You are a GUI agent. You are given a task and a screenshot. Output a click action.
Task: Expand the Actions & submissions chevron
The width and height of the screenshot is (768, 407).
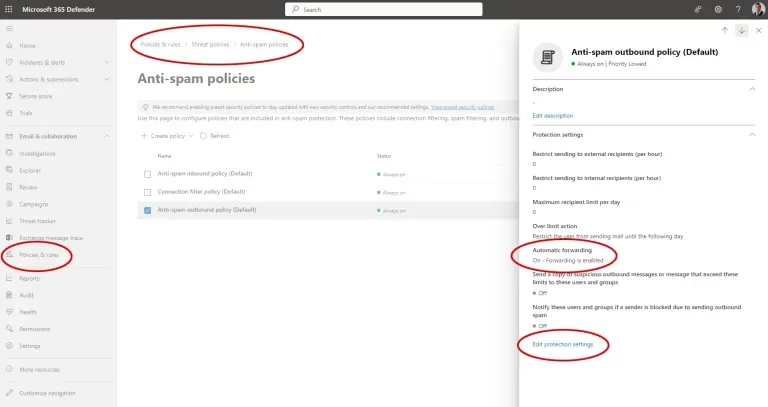point(107,79)
